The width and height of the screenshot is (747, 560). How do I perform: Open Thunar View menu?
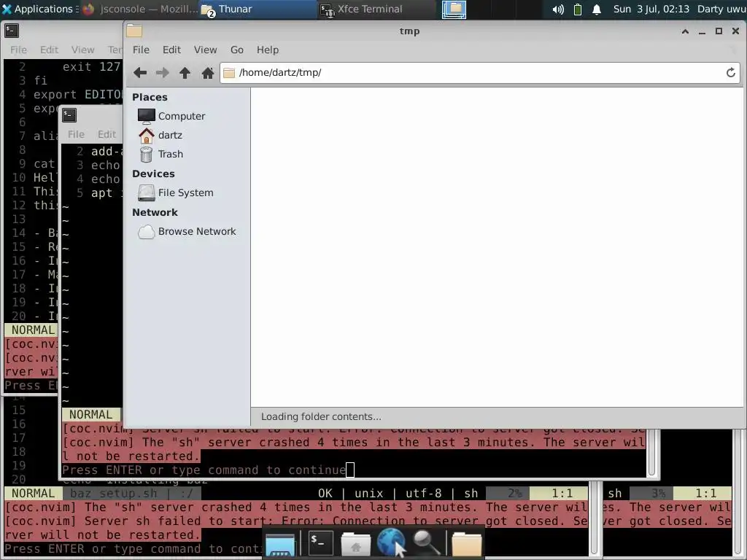click(205, 50)
